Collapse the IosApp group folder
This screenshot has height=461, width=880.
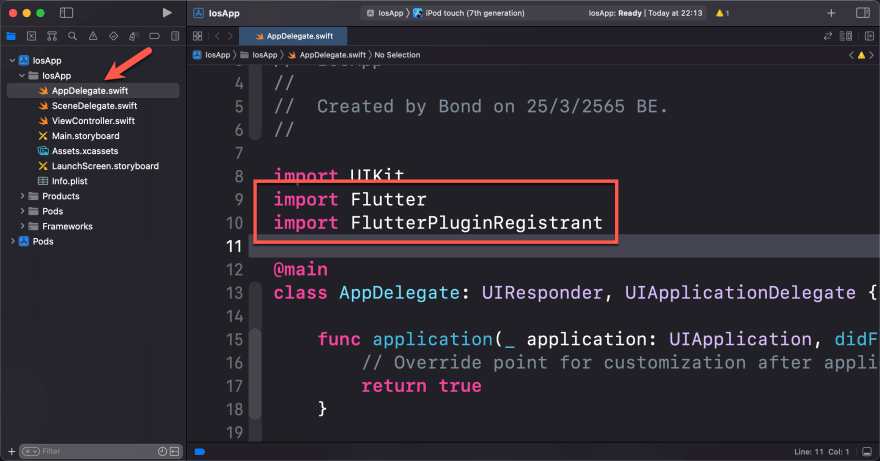tap(22, 75)
